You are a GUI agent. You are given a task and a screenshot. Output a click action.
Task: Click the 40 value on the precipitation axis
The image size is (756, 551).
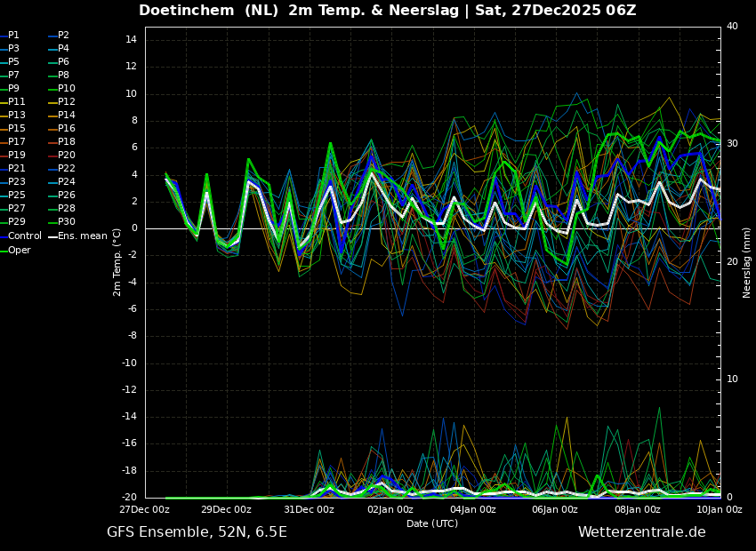(x=732, y=27)
